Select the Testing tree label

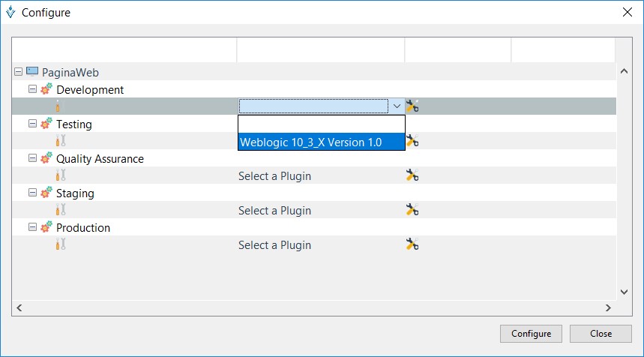coord(74,124)
